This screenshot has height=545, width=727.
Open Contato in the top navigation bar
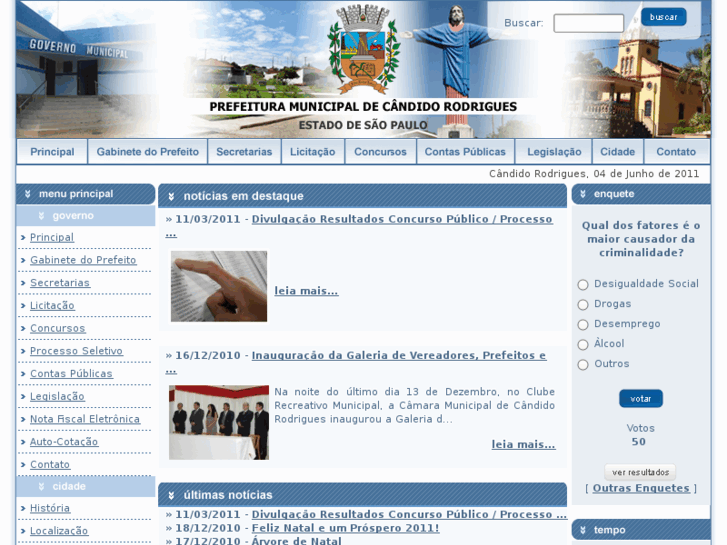pos(676,152)
